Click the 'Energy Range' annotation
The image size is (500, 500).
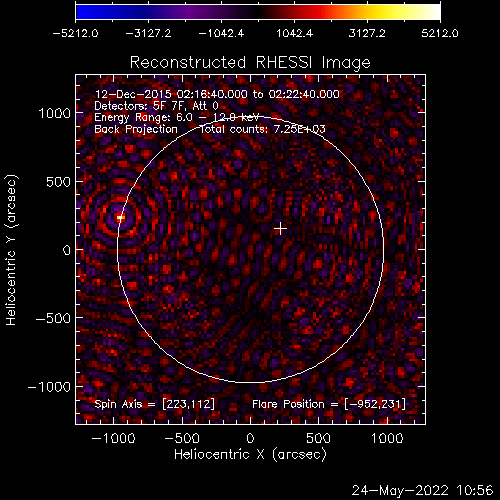[x=176, y=117]
